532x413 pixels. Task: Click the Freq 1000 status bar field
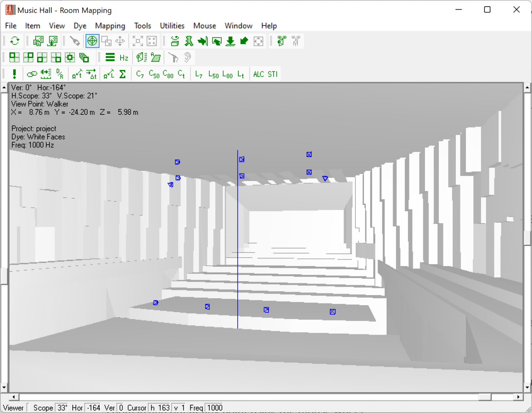pos(215,408)
